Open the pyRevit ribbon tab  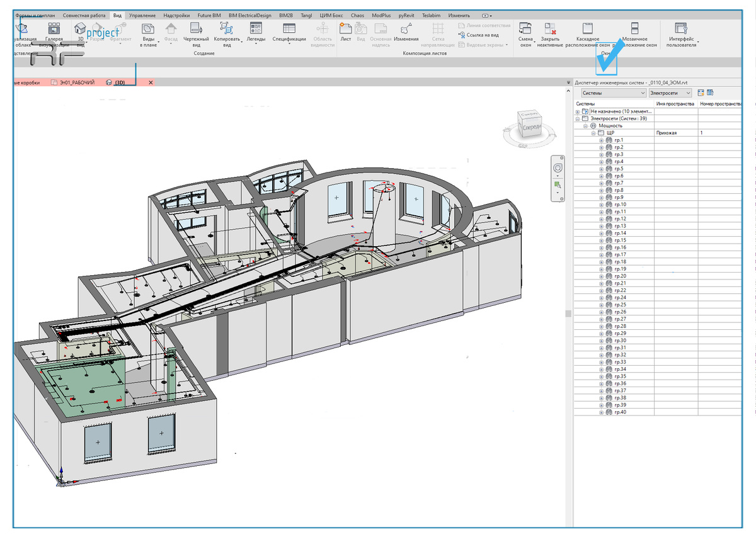pyautogui.click(x=406, y=14)
